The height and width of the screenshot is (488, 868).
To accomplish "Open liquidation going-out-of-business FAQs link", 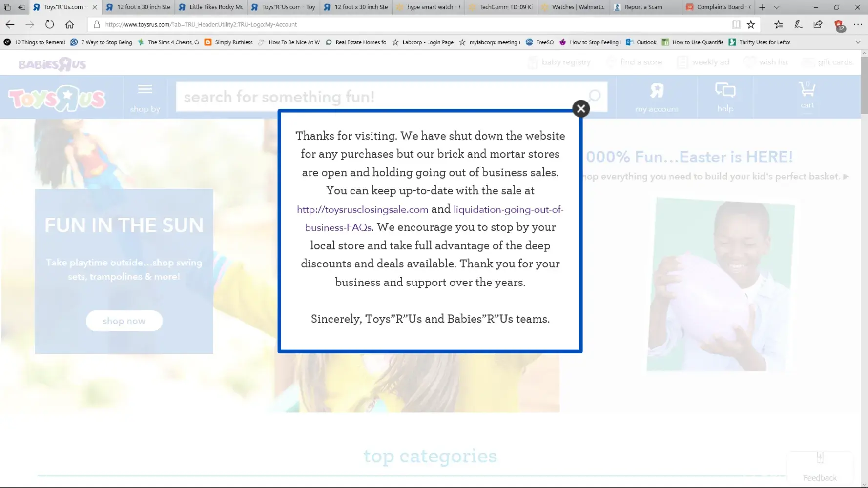I will pyautogui.click(x=434, y=218).
